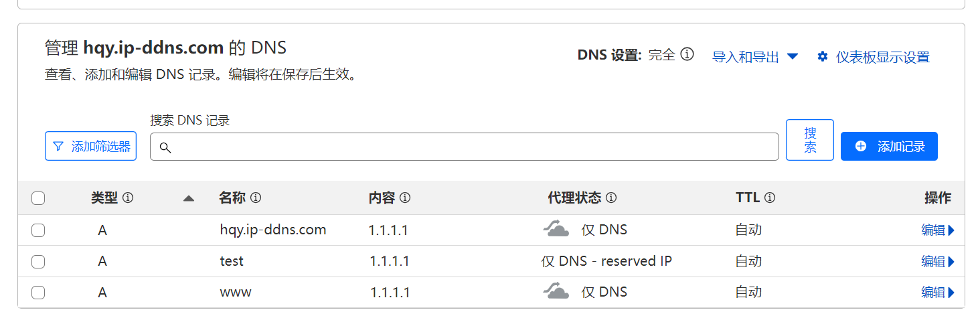Tick the checkbox for the www record

[38, 293]
